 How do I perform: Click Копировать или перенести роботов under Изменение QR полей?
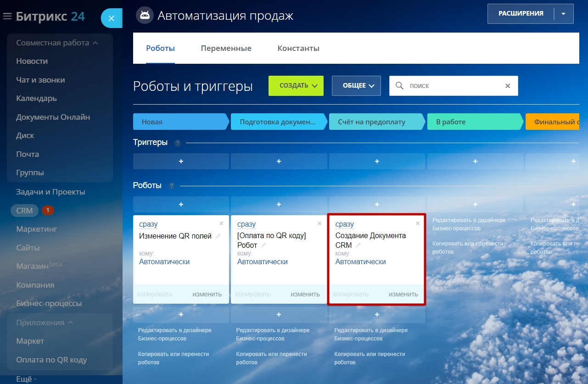pyautogui.click(x=174, y=358)
